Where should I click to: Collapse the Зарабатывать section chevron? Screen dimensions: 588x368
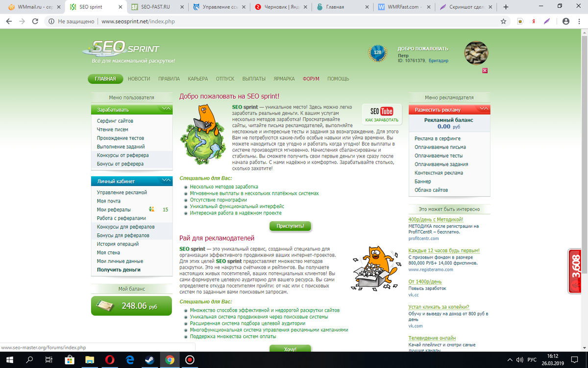point(166,110)
